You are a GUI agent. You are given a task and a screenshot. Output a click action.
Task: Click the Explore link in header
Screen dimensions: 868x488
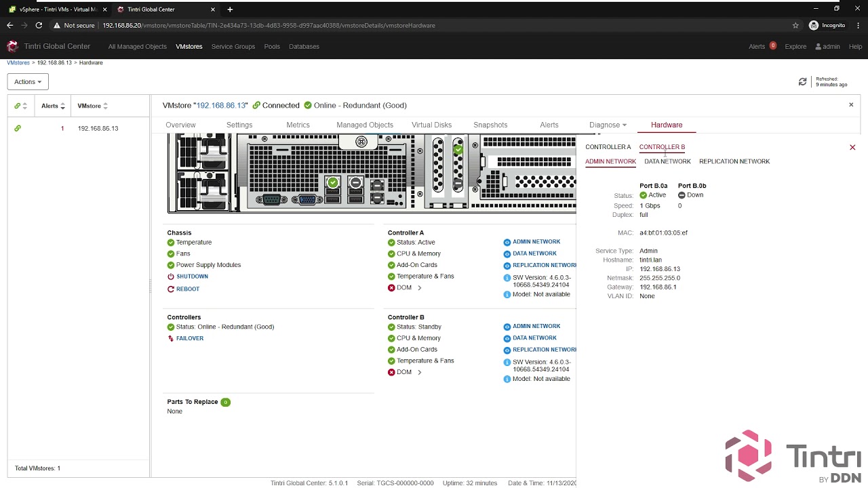(795, 47)
